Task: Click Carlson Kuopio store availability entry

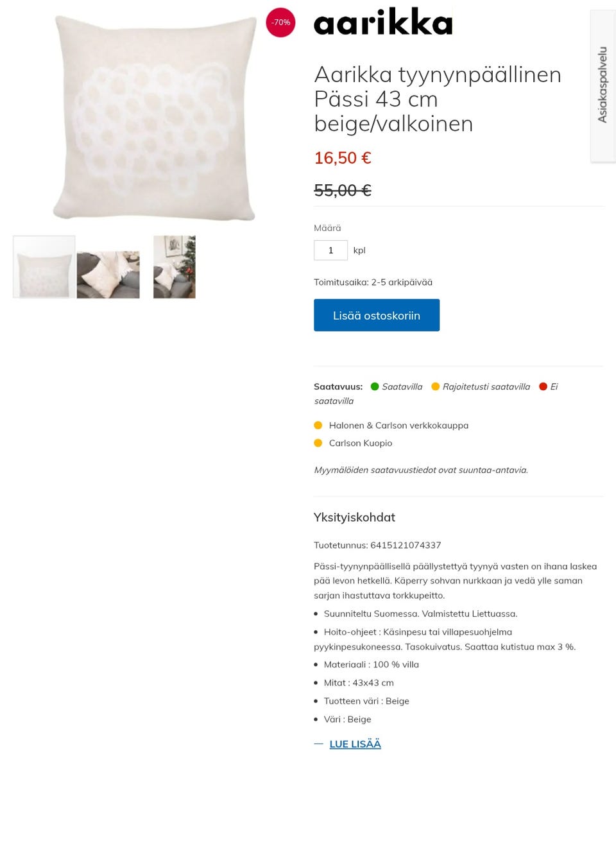Action: coord(361,443)
